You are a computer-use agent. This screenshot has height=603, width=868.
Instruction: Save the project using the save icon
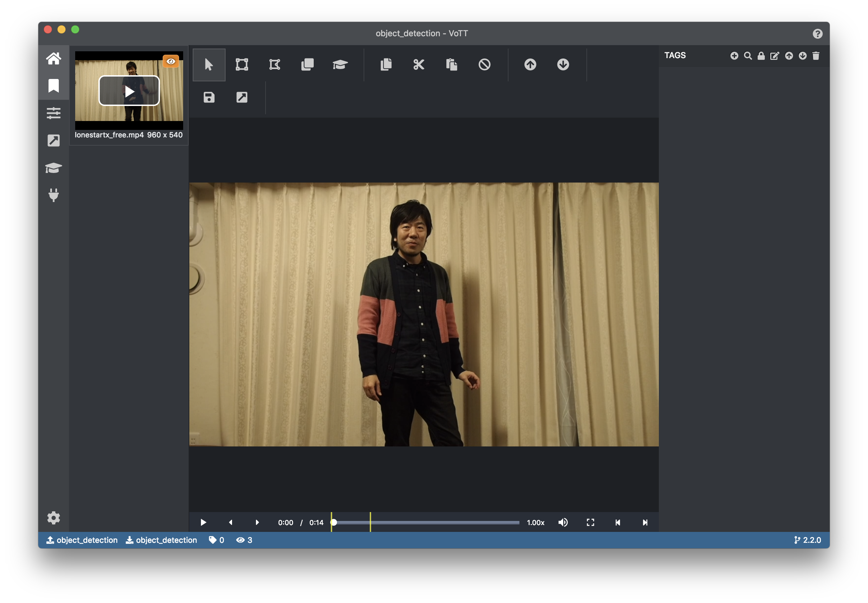[208, 97]
